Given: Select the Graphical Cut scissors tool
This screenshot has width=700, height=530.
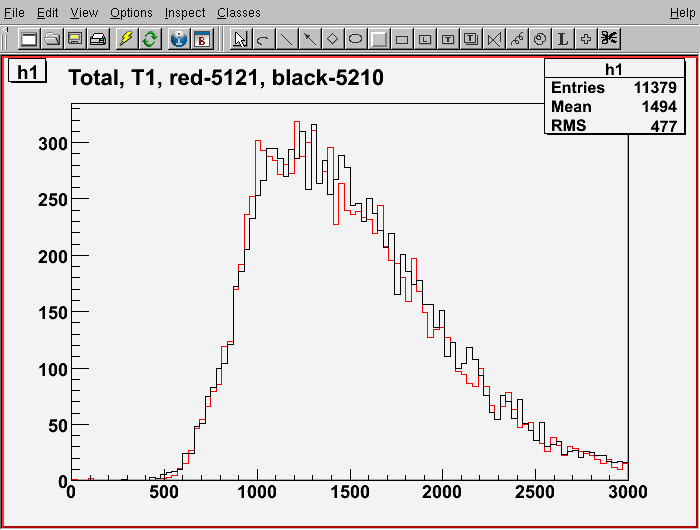Looking at the screenshot, I should pos(609,39).
